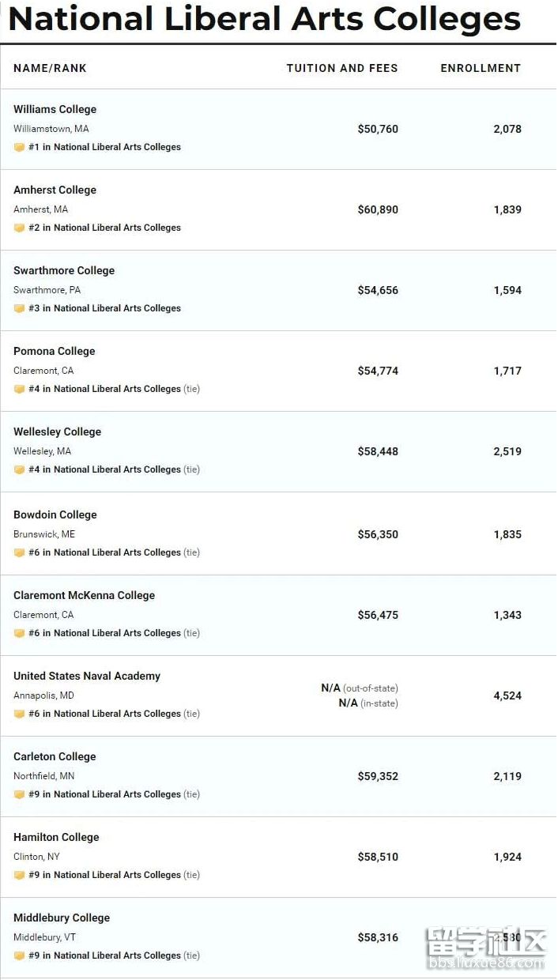Open the Middlebury College link
The width and height of the screenshot is (558, 980).
coord(62,918)
